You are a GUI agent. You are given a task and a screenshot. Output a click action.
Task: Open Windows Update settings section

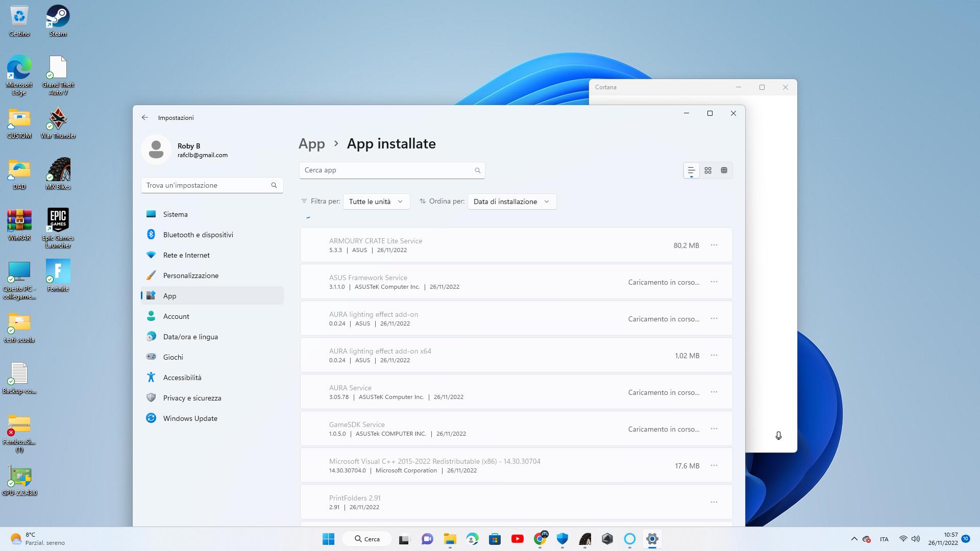click(x=190, y=418)
